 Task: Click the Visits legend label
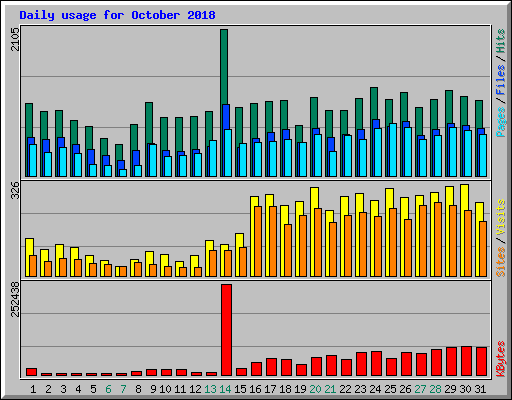pos(501,218)
